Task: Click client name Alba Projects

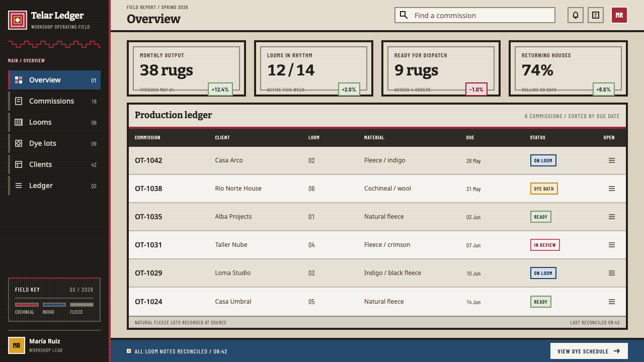Action: click(x=233, y=217)
